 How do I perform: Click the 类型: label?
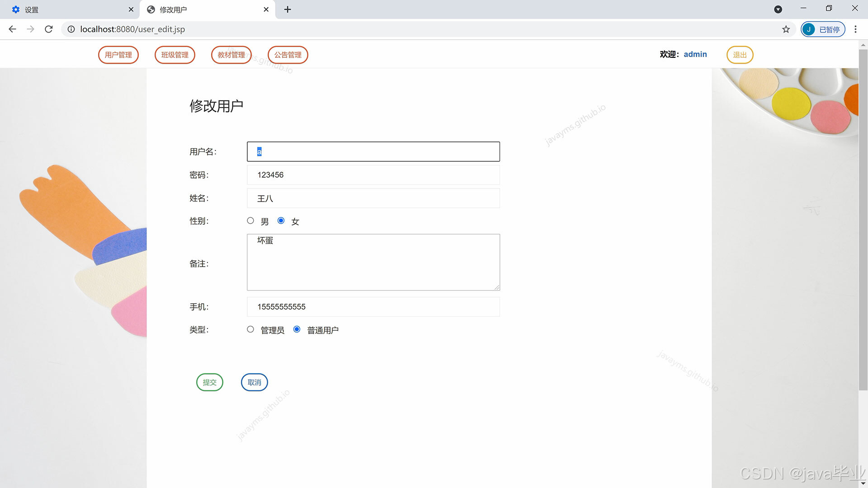click(199, 330)
